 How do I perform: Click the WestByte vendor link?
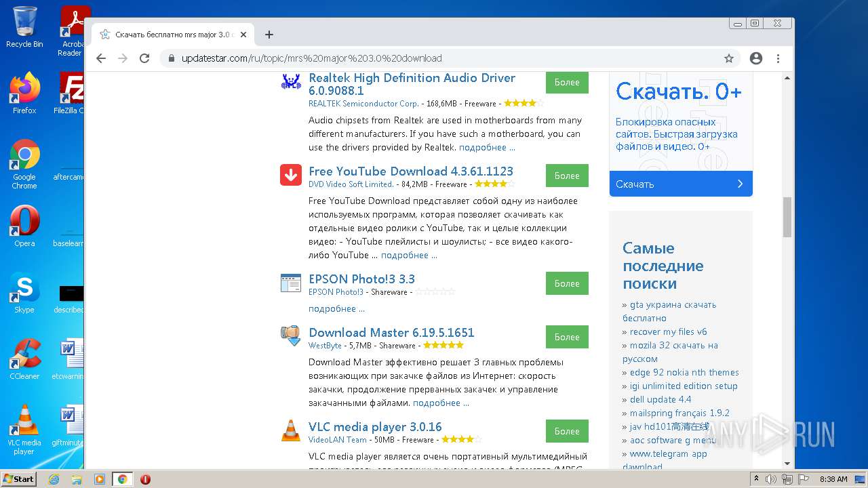tap(325, 346)
